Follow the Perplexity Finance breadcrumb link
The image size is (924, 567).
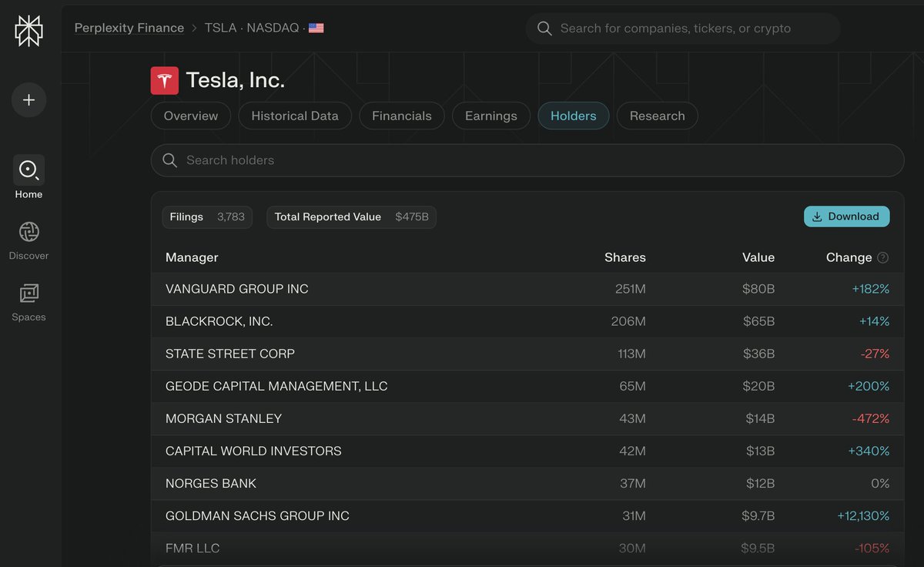point(129,28)
